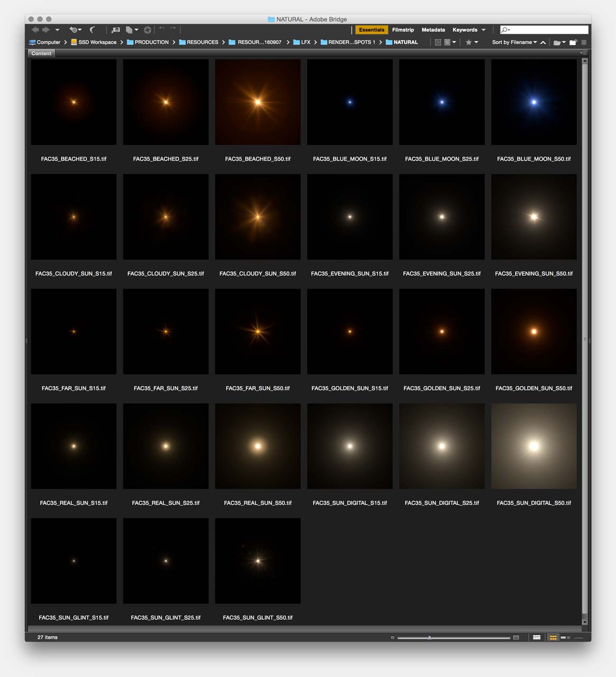This screenshot has width=616, height=677.
Task: Expand the chevron after PRODUCTION in the path
Action: pos(173,42)
